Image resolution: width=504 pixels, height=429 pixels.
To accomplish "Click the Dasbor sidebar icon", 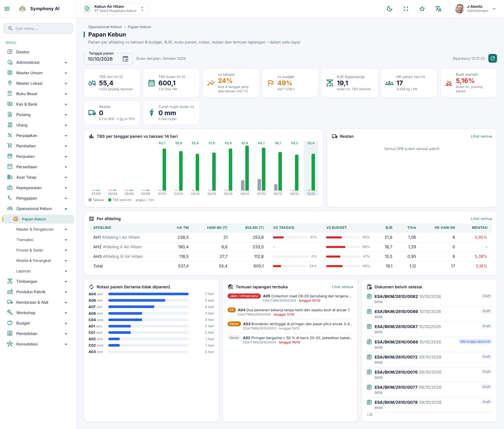I will [x=10, y=52].
